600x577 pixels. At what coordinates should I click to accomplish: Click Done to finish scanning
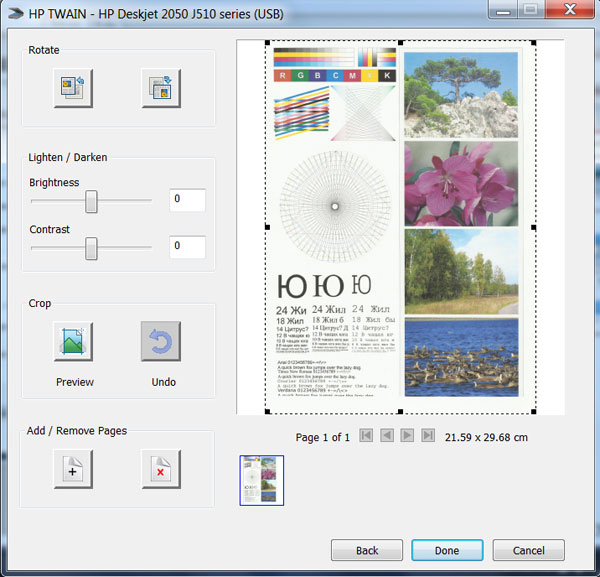(x=447, y=550)
